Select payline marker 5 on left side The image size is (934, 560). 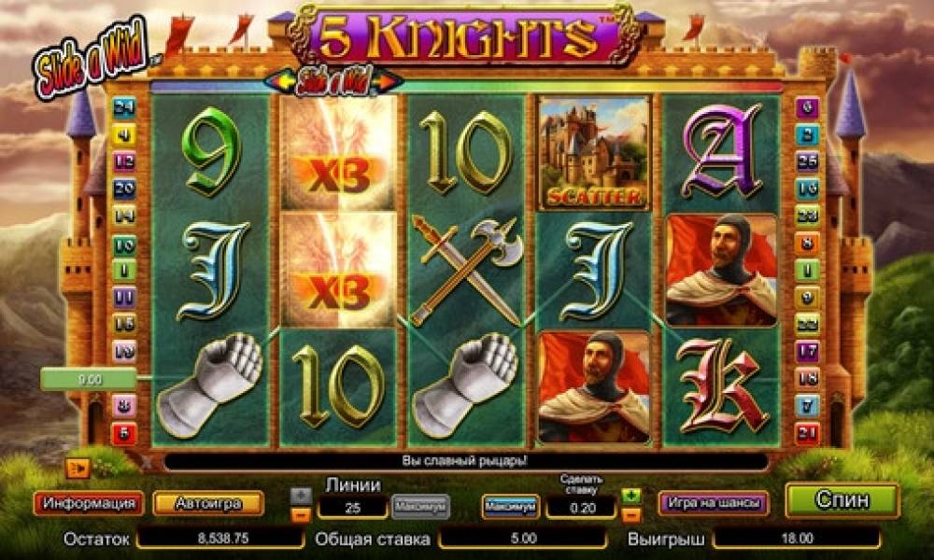click(124, 434)
